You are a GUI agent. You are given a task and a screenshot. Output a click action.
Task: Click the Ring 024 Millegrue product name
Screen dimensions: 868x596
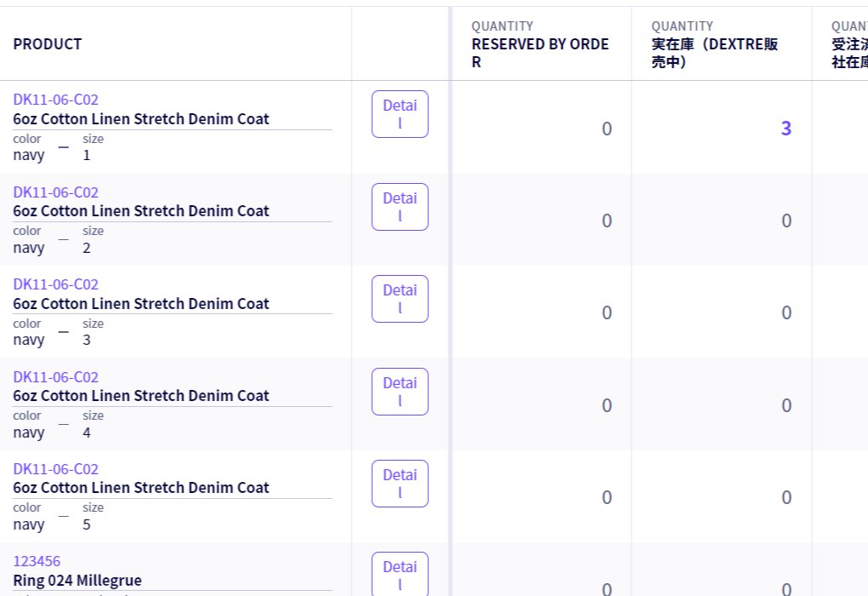77,581
